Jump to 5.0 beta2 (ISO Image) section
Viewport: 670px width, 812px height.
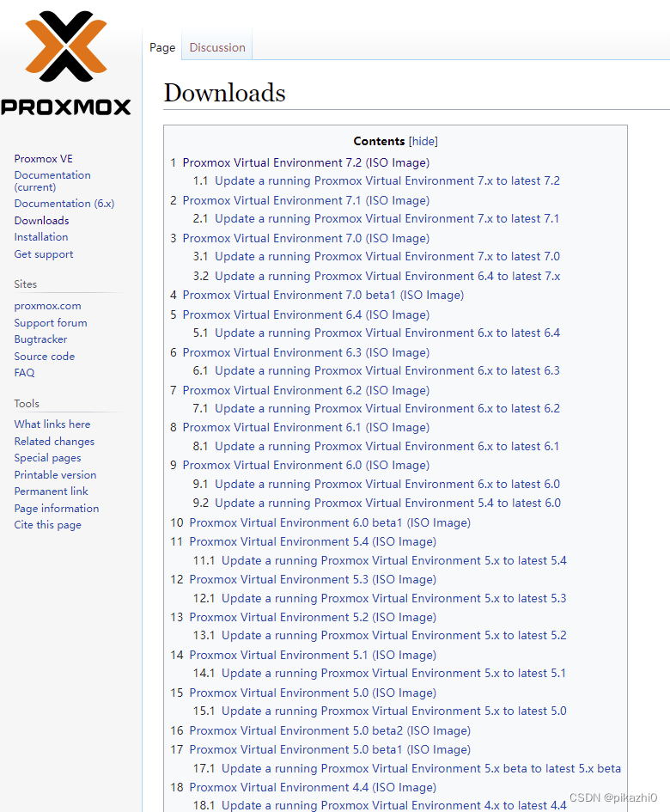click(x=330, y=731)
